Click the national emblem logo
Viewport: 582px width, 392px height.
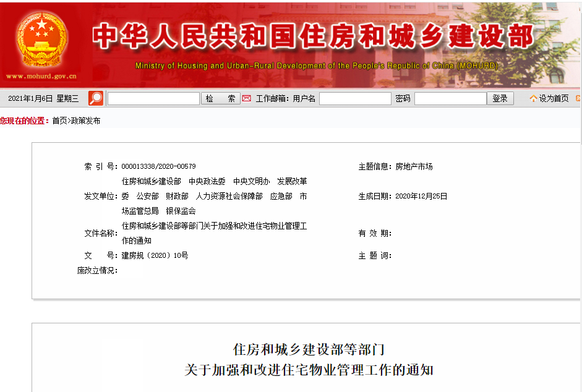[x=41, y=40]
